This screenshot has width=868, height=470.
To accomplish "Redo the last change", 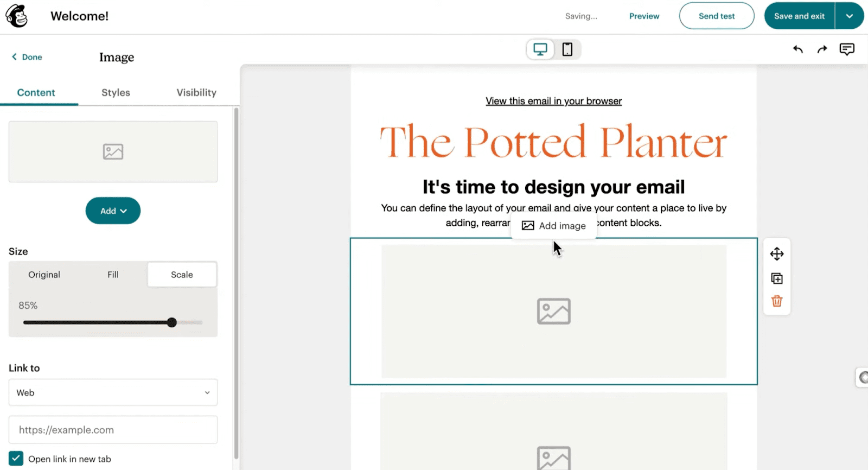I will (822, 49).
